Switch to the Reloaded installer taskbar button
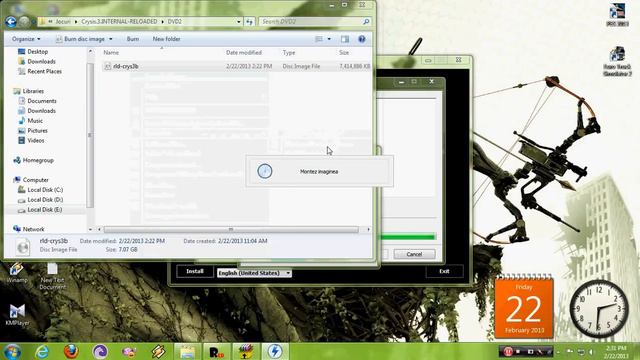The height and width of the screenshot is (360, 640). point(217,351)
